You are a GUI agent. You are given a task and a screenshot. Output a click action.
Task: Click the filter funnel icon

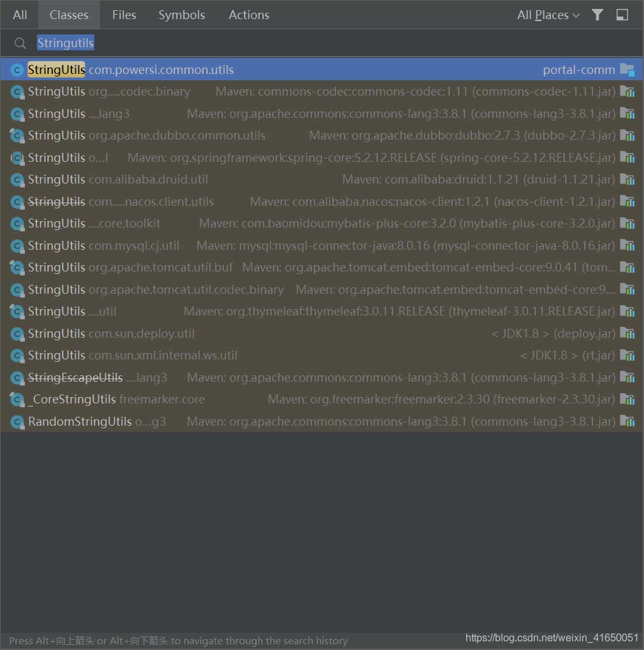[597, 15]
